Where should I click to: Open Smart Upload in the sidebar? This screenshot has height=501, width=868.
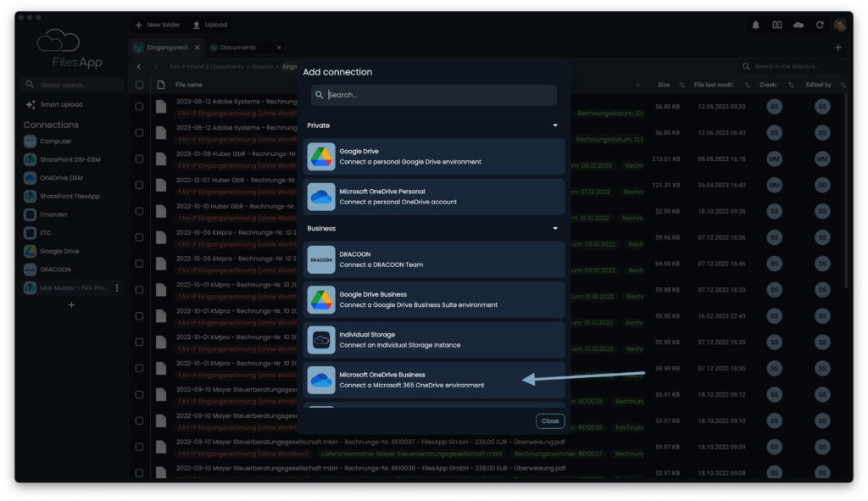(x=53, y=104)
